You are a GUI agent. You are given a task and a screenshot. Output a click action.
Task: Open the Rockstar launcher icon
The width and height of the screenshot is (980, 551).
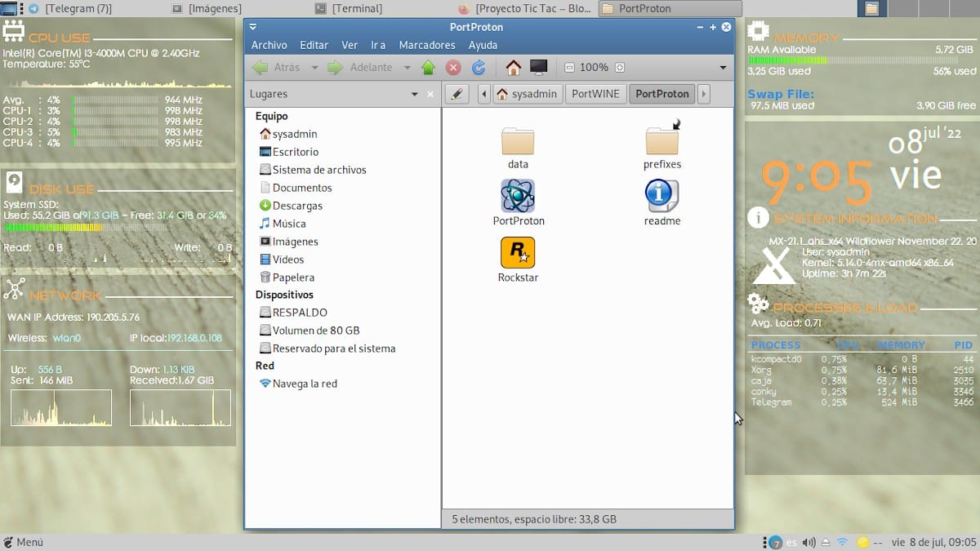coord(518,253)
